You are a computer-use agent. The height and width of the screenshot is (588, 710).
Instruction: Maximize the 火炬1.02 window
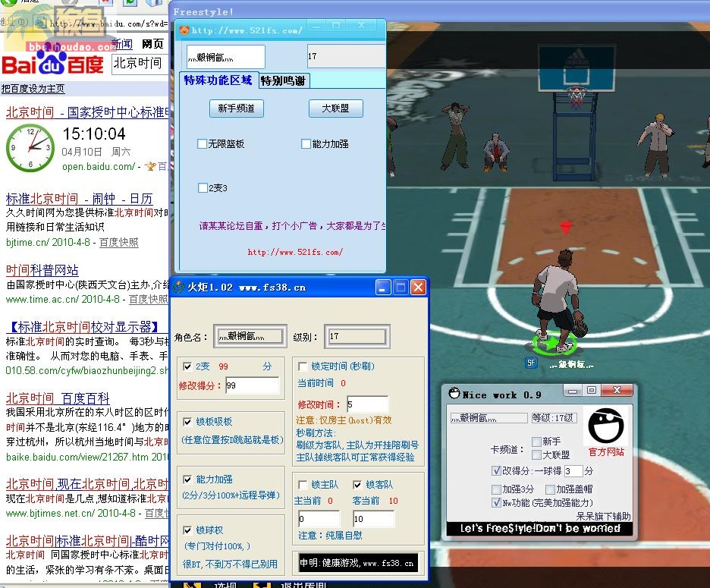pos(401,288)
